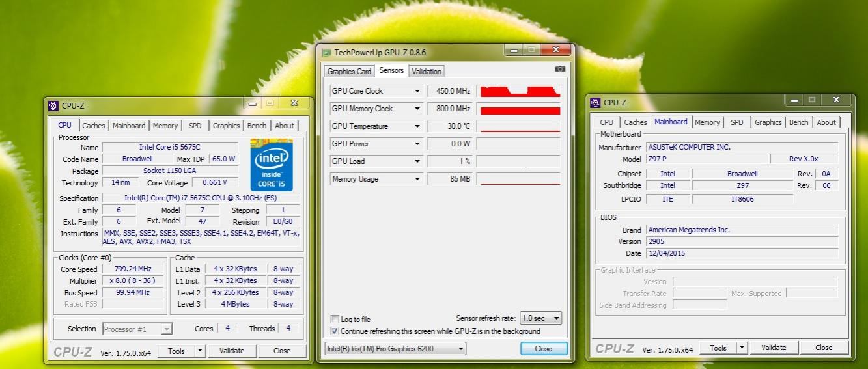Click BIOS version 2905 field
This screenshot has height=369, width=868.
[x=741, y=241]
